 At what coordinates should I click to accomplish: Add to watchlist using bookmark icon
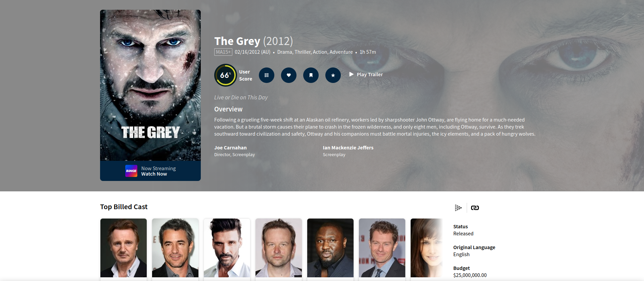[x=311, y=75]
